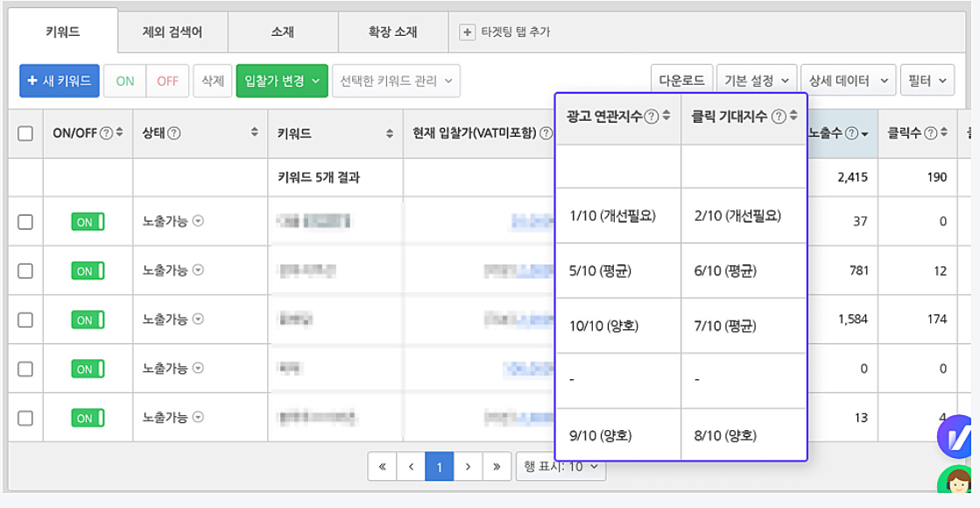980x508 pixels.
Task: Click help icon next to 광고 연관지수
Action: [x=651, y=116]
